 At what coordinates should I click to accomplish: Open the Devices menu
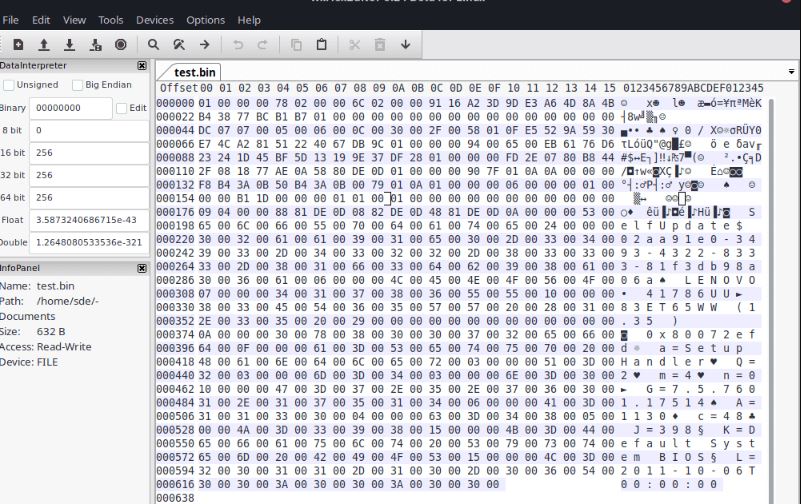pyautogui.click(x=155, y=20)
